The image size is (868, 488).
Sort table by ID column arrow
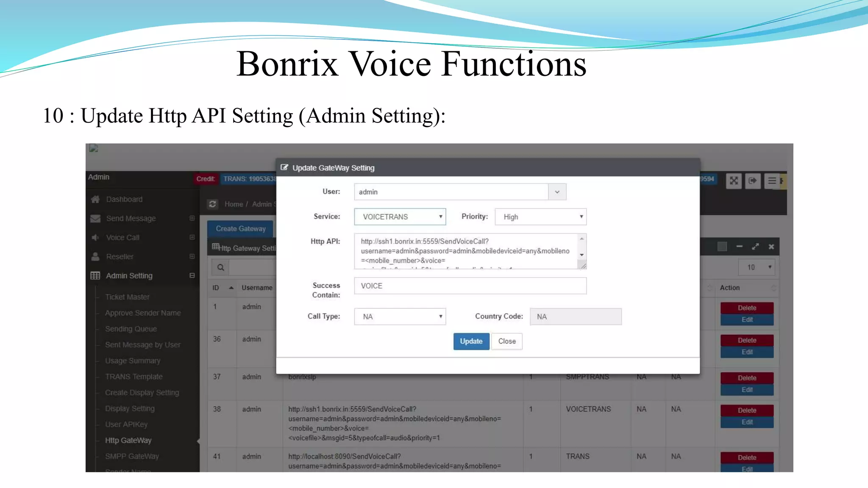231,288
